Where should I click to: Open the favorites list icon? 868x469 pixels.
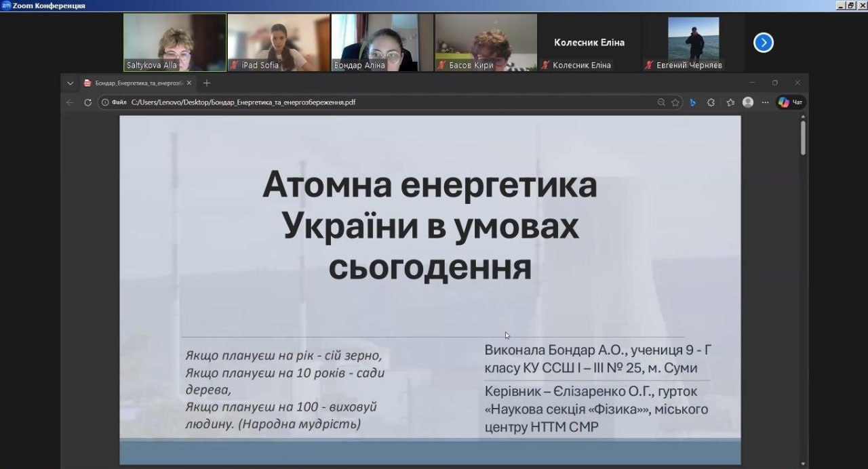[730, 102]
